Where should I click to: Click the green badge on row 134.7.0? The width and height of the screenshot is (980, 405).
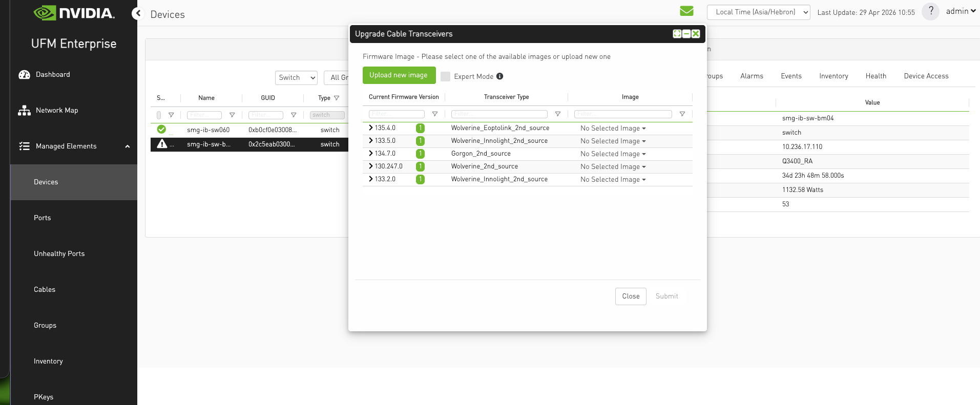coord(420,154)
